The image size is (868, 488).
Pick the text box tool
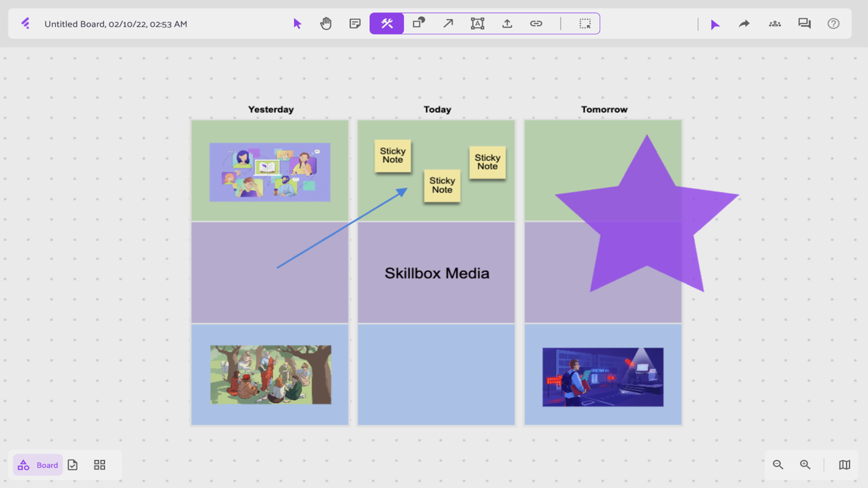point(477,24)
